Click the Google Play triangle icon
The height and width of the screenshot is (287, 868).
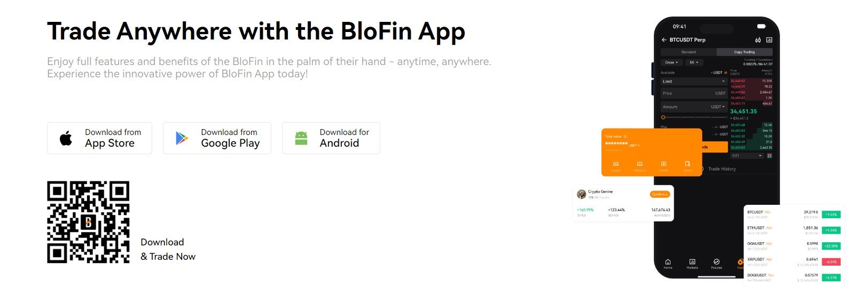182,139
